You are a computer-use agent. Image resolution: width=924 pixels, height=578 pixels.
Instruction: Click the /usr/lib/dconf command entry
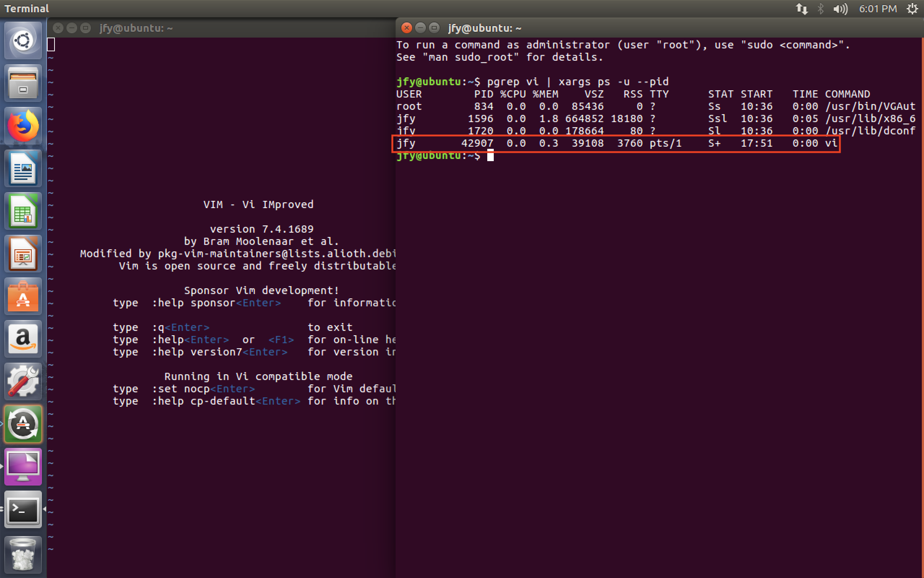[x=870, y=131]
